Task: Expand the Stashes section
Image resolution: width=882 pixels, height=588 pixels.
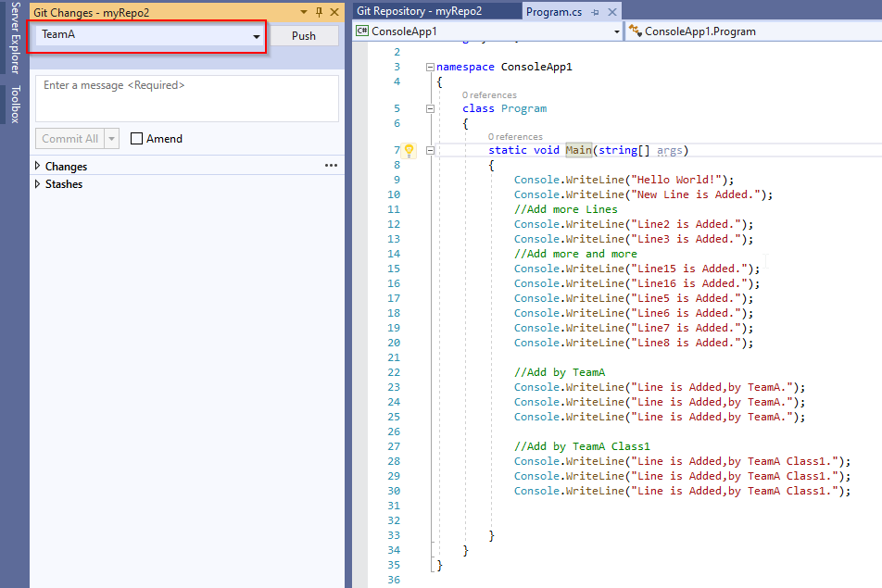Action: (38, 184)
